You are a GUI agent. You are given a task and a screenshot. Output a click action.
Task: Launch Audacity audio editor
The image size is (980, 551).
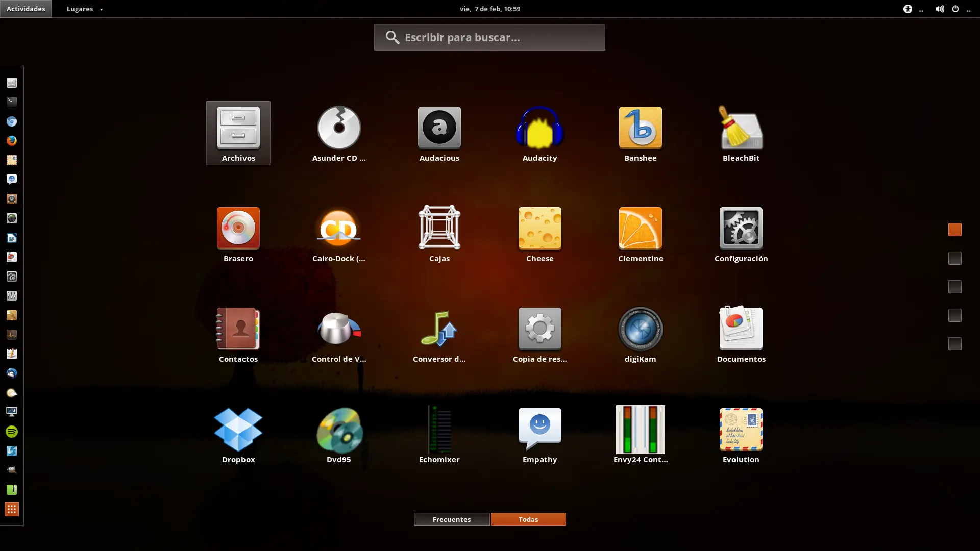[540, 133]
